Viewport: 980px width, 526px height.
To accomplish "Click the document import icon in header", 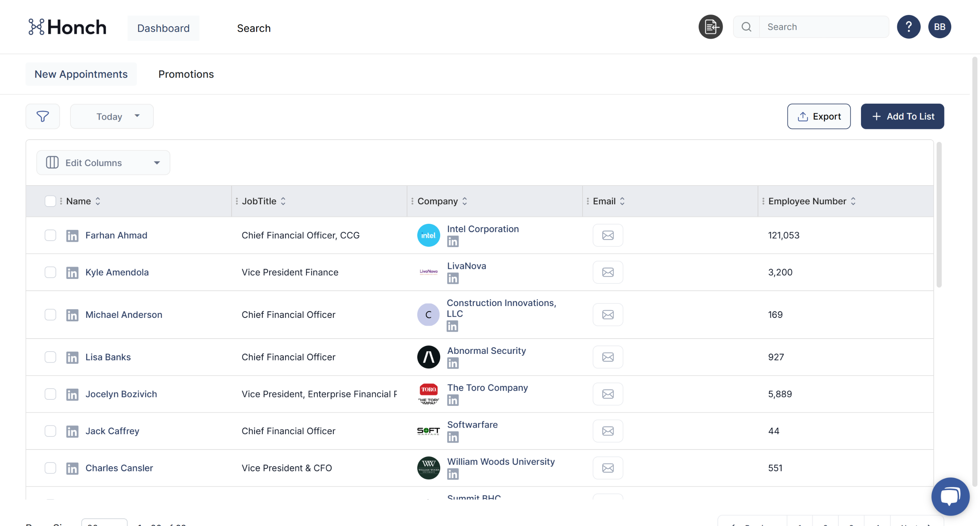I will coord(710,27).
